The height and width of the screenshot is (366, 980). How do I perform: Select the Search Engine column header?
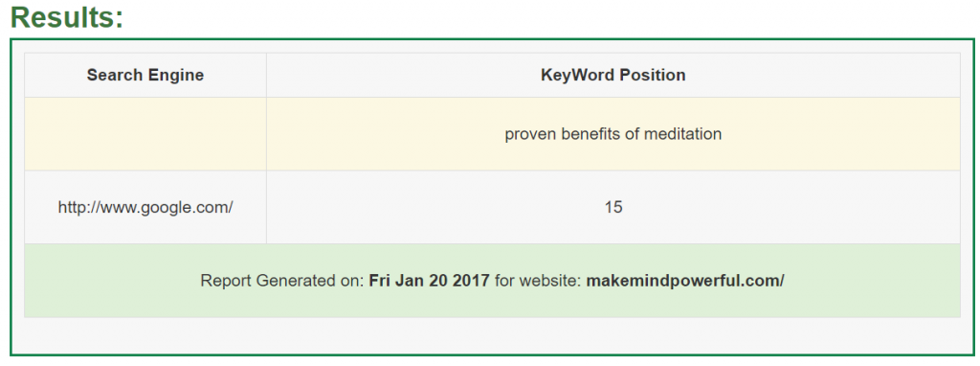coord(145,75)
